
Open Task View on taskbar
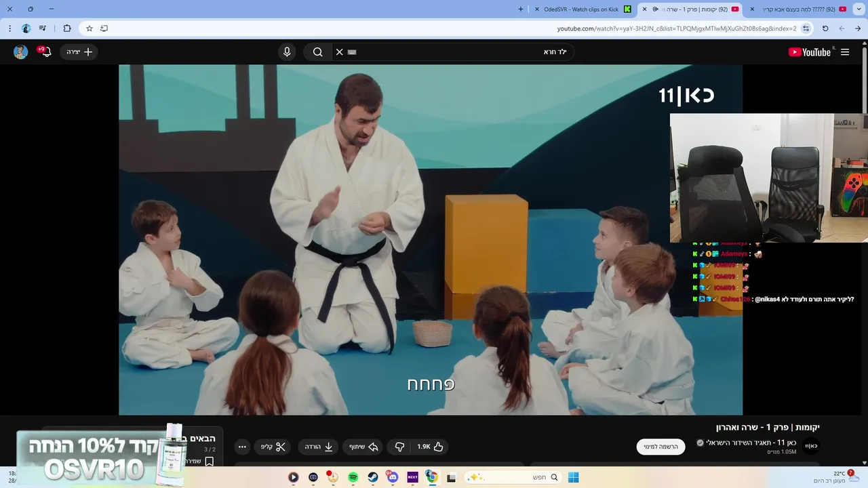point(451,477)
